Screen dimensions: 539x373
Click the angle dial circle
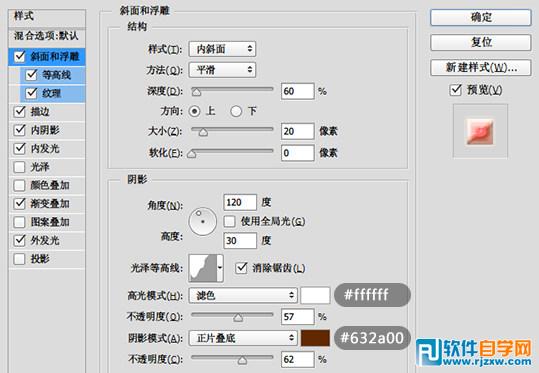202,221
